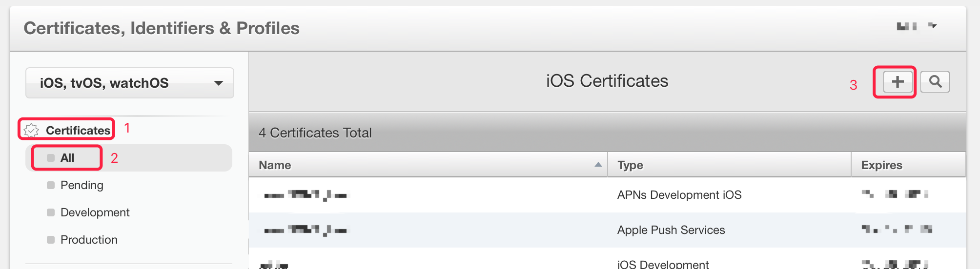The height and width of the screenshot is (269, 980).
Task: Click the bullet icon beside All
Action: (x=51, y=158)
